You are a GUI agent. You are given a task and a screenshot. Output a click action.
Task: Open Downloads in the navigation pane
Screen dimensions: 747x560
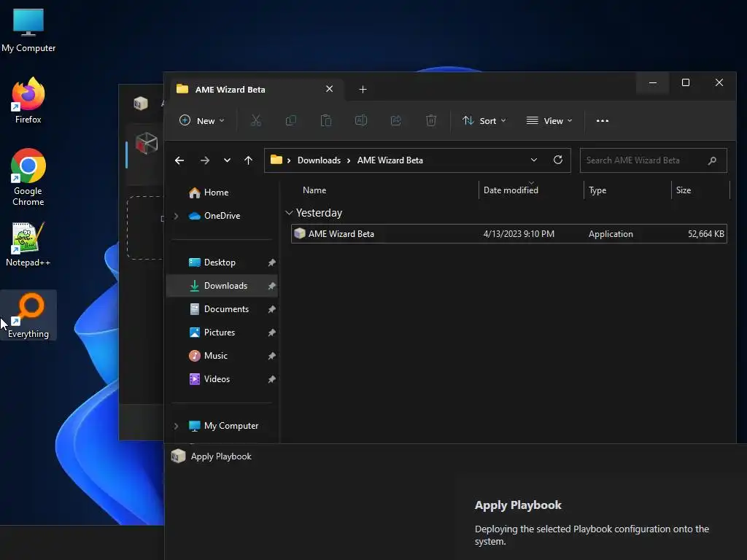point(226,286)
